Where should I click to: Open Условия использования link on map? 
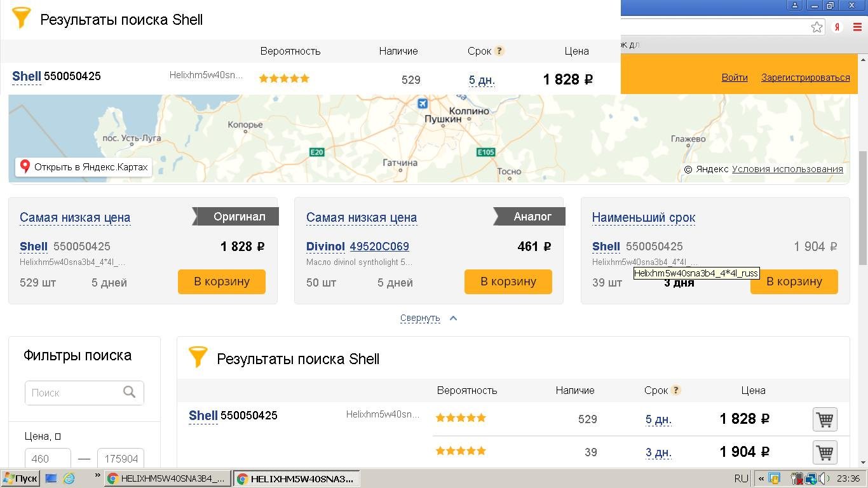787,168
